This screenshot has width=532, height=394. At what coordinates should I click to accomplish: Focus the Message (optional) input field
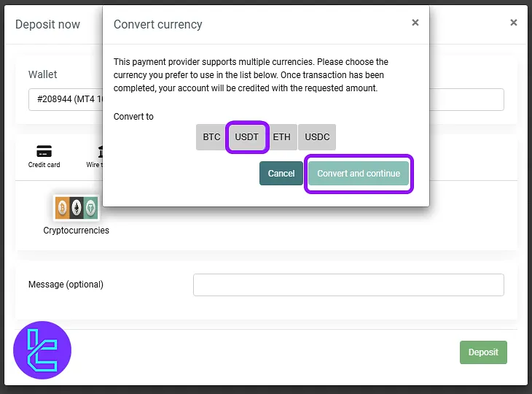click(348, 285)
